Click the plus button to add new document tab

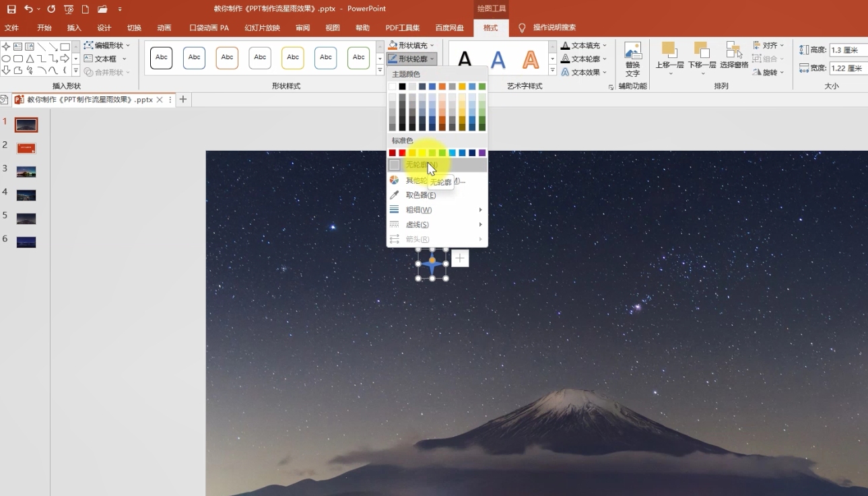182,100
